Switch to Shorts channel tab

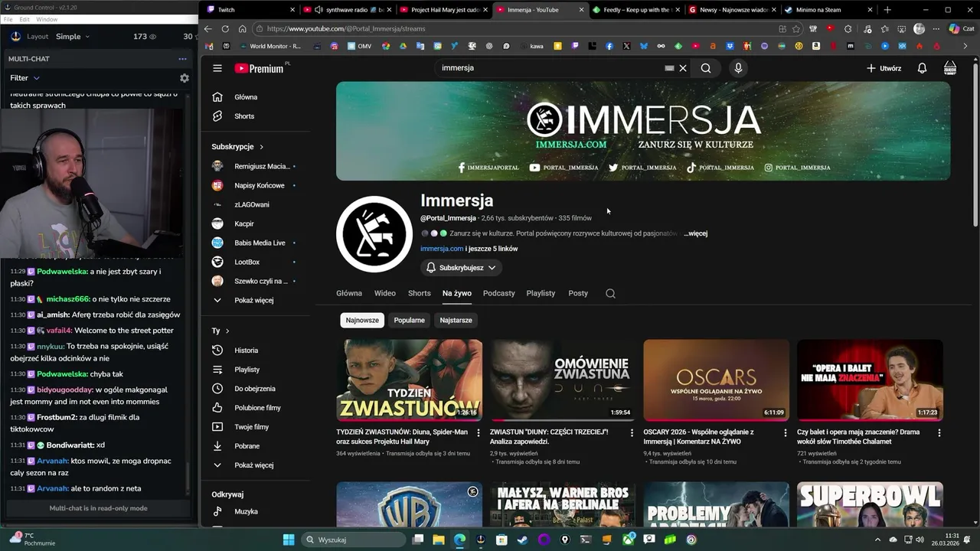tap(420, 293)
